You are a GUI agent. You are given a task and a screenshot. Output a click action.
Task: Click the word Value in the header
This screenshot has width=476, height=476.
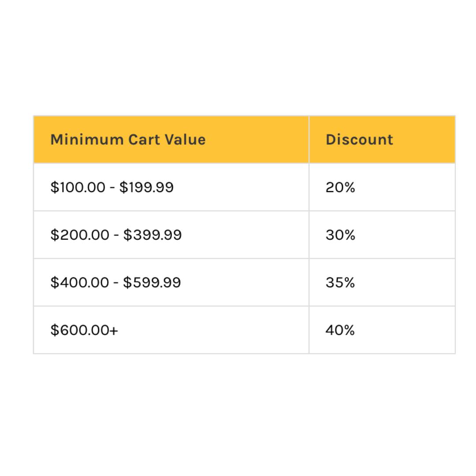click(187, 140)
